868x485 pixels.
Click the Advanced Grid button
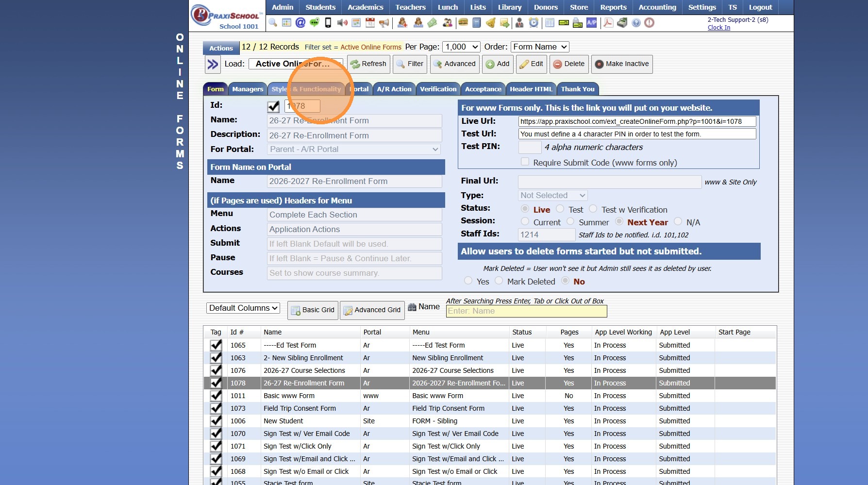click(x=373, y=310)
